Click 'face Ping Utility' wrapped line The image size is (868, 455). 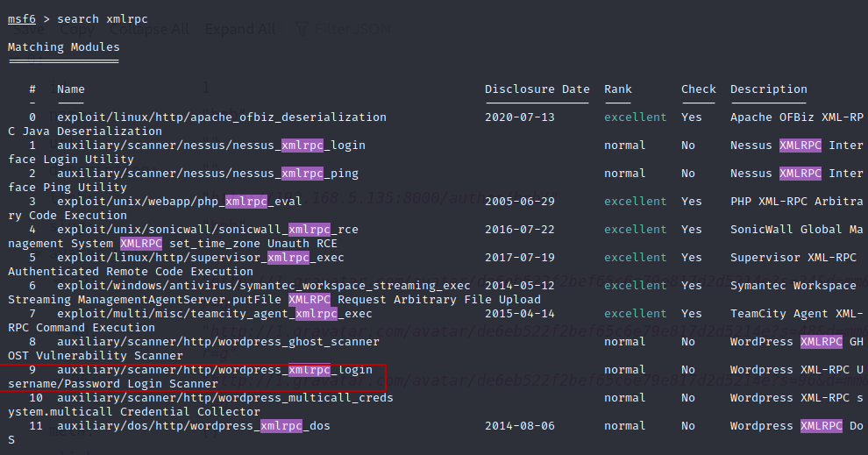tap(68, 187)
